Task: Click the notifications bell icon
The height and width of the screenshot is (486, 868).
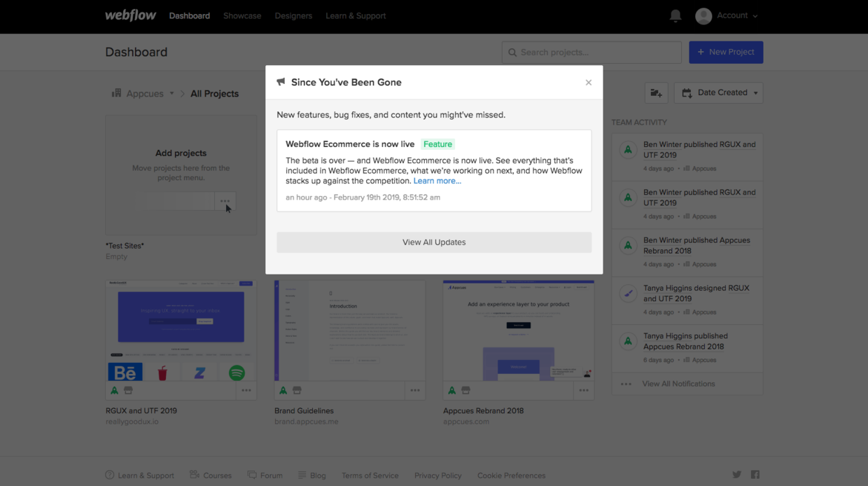Action: [x=675, y=15]
